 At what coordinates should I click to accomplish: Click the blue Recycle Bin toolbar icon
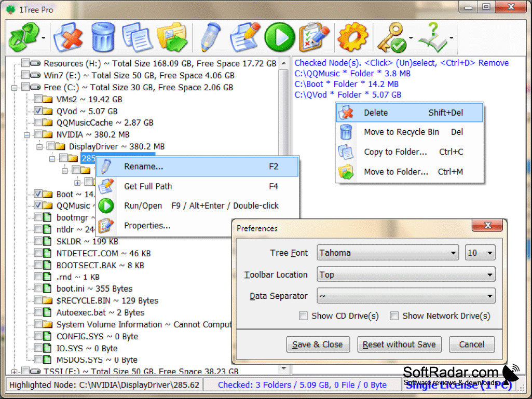point(103,37)
